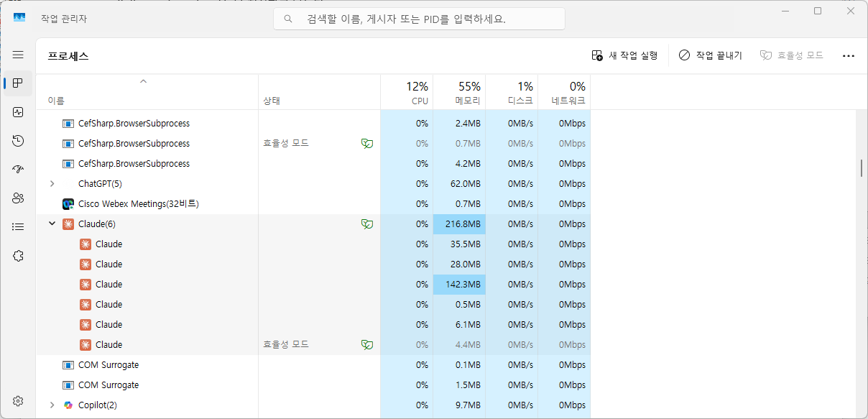Click the Copilot(2) process name
Screen dimensions: 868x419
pos(98,405)
